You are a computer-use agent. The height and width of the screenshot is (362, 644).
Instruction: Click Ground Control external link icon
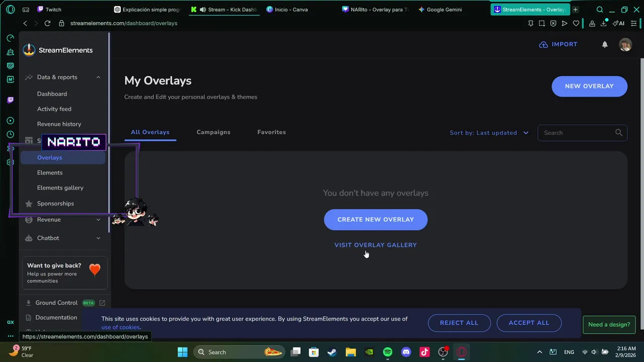pyautogui.click(x=102, y=303)
